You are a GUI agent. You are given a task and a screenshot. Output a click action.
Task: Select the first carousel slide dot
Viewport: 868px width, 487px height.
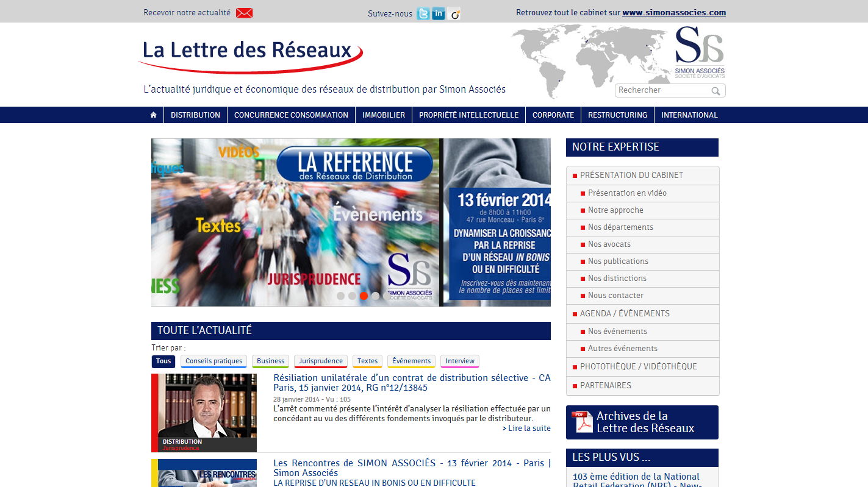[341, 296]
